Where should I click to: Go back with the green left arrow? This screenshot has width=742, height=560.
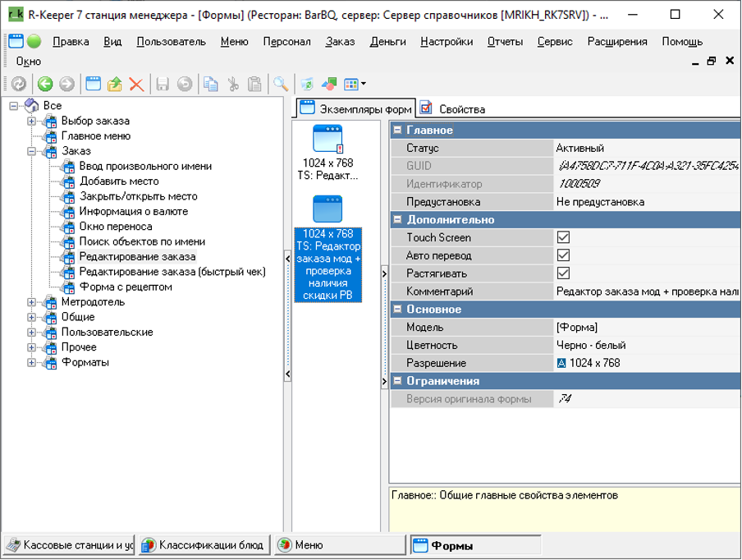pos(45,84)
